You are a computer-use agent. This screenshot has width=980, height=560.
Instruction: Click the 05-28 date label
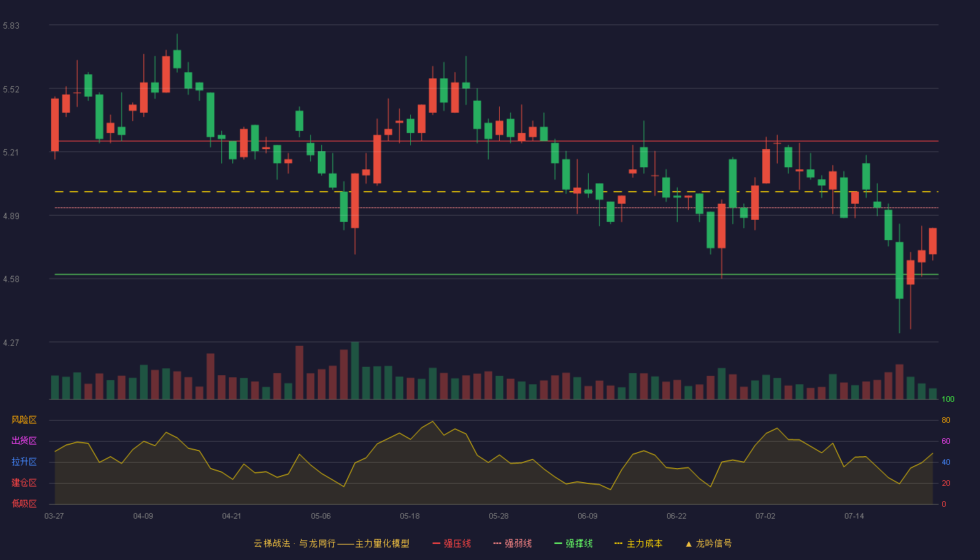tap(498, 516)
